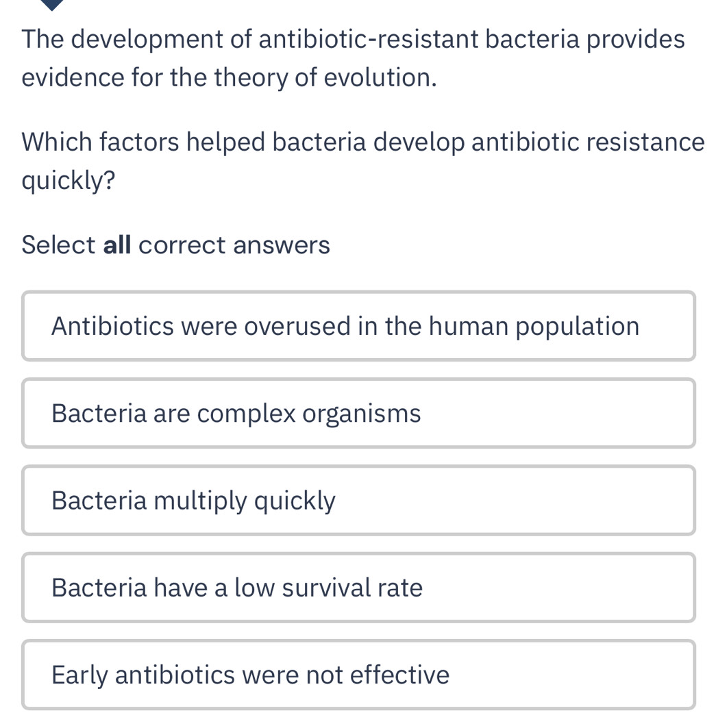Select 'Antibiotics were overused in the human population'
This screenshot has height=728, width=727.
[358, 326]
